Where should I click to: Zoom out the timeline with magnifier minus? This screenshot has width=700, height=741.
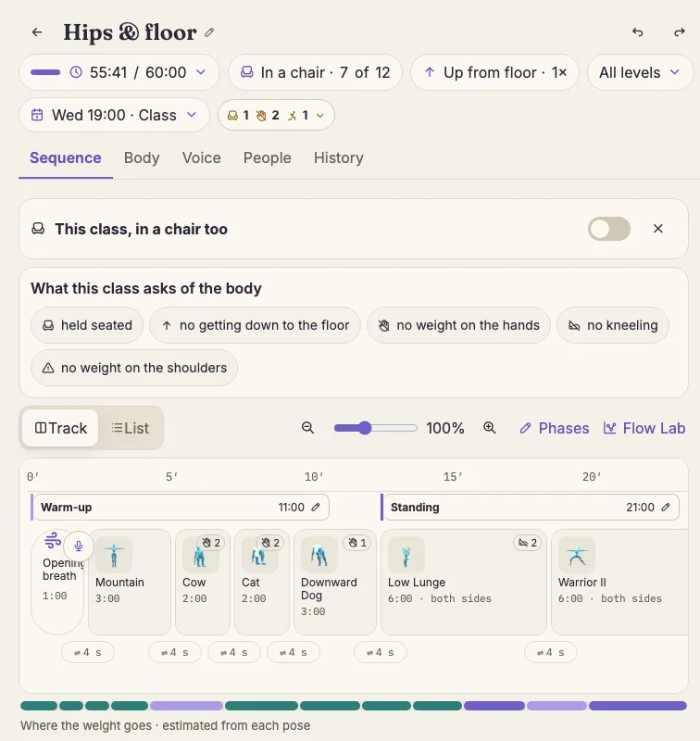click(307, 428)
